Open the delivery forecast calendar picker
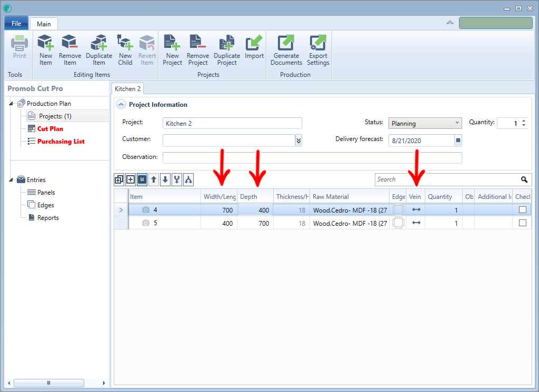The height and width of the screenshot is (392, 539). (458, 140)
